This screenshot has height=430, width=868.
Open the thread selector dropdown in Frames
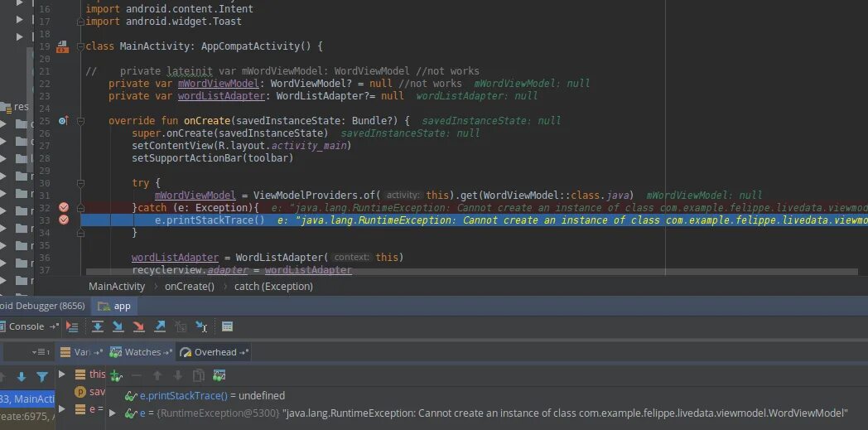(x=41, y=352)
